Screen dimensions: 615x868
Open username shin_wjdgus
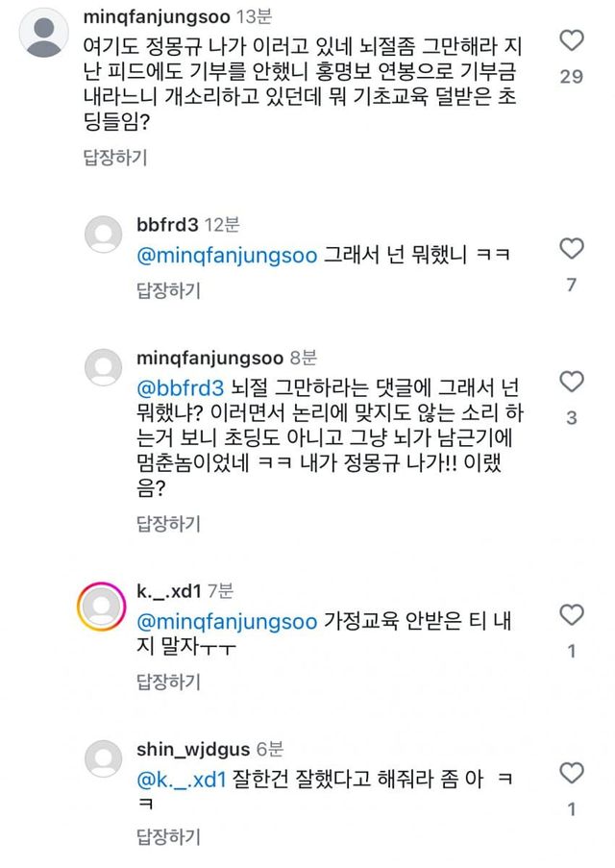point(193,750)
